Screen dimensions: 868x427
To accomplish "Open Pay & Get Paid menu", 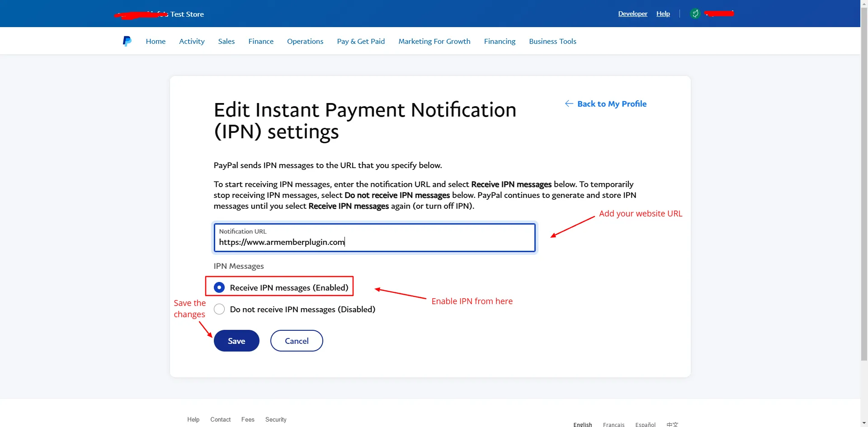I will (x=361, y=41).
